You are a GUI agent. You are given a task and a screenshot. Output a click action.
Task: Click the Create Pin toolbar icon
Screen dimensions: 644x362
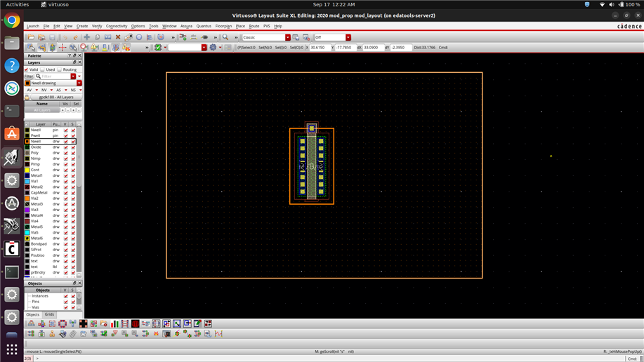[204, 37]
